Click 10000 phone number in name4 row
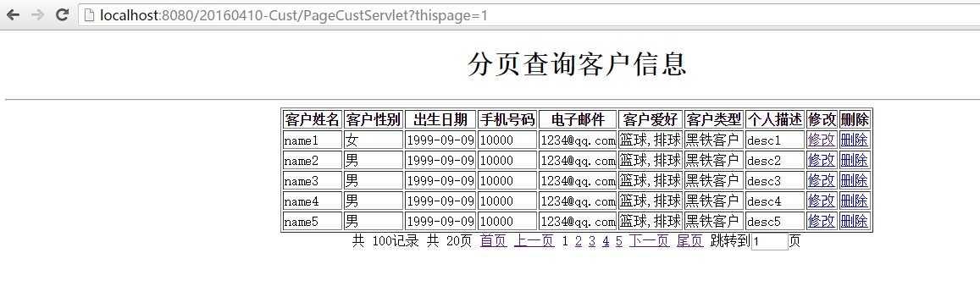Viewport: 980px width, 308px height. 507,201
